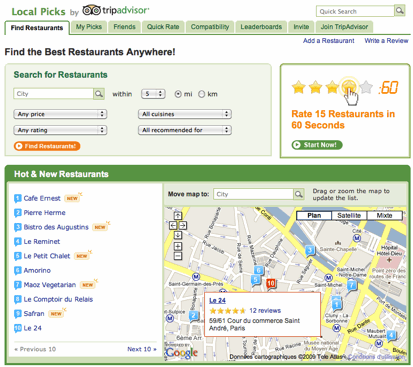Zoom out the map with minus icon
This screenshot has height=367, width=413.
coord(178,256)
